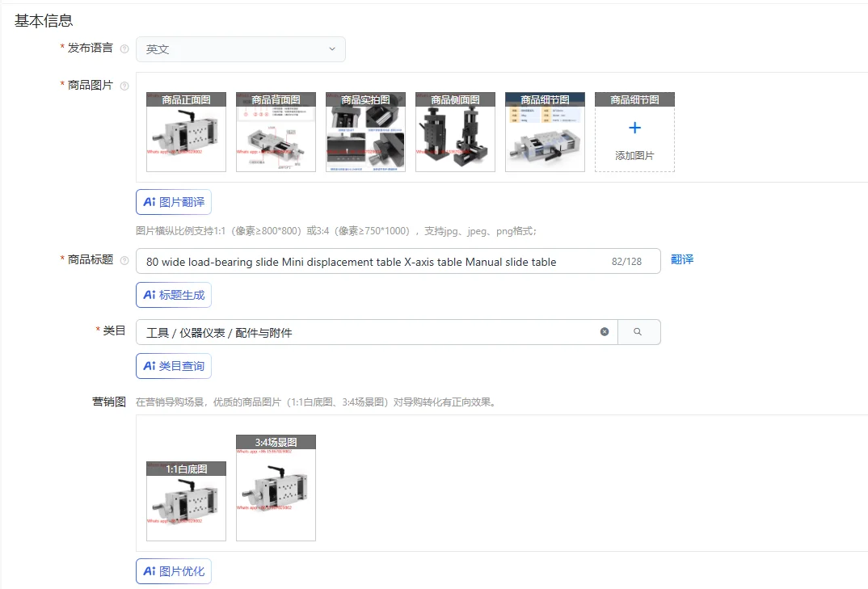Select the 商品实拍图 product thumbnail
This screenshot has width=868, height=589.
365,132
